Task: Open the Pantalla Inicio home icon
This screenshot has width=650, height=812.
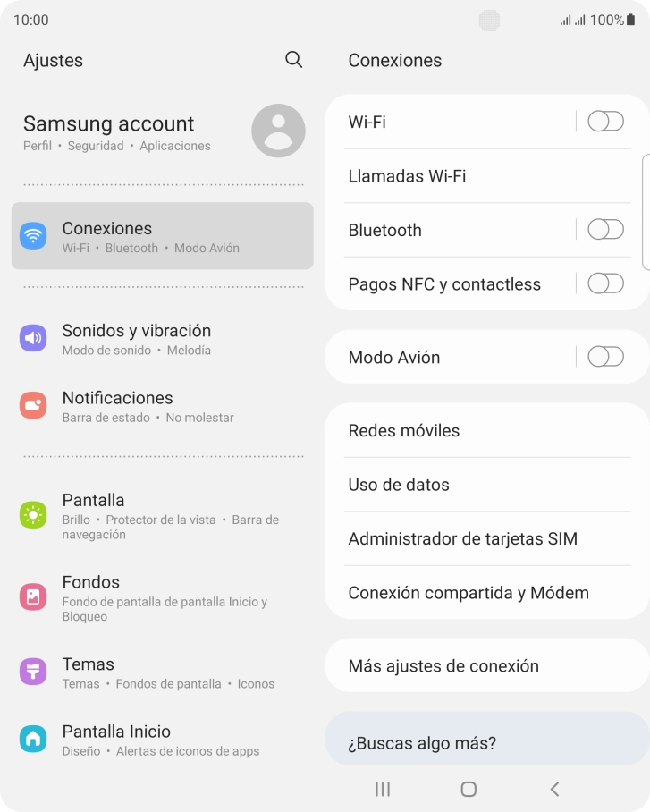Action: point(33,739)
